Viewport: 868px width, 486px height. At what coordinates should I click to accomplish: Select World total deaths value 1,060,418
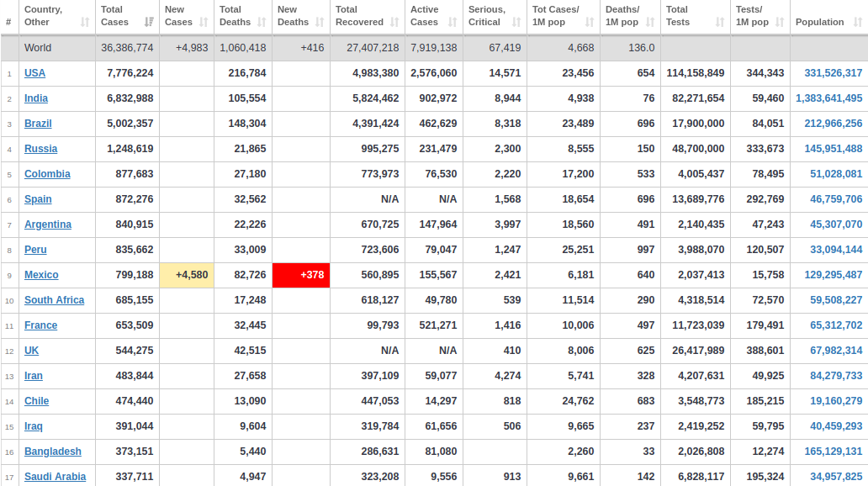pyautogui.click(x=243, y=48)
